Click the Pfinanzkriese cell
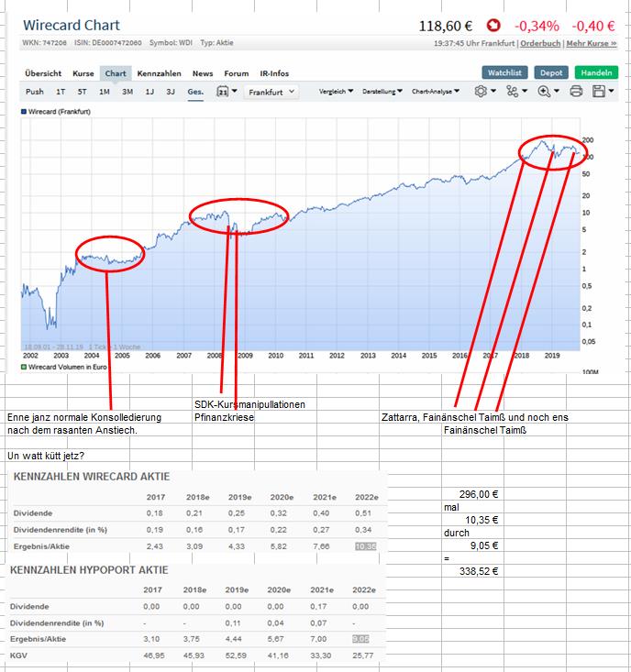The height and width of the screenshot is (672, 631). click(x=224, y=417)
